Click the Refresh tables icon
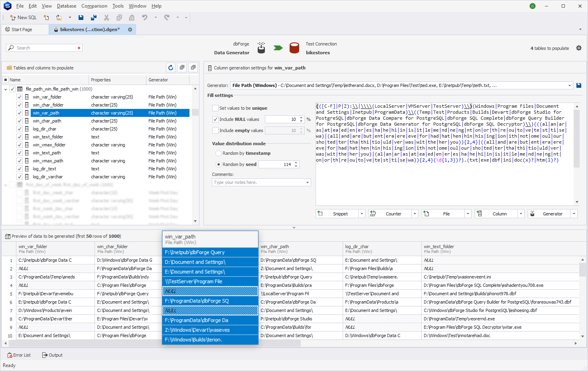The height and width of the screenshot is (371, 588). [x=171, y=67]
